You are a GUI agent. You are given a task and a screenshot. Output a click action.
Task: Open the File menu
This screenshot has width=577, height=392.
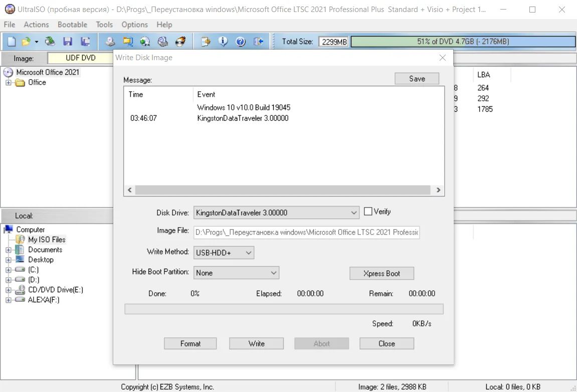(10, 25)
